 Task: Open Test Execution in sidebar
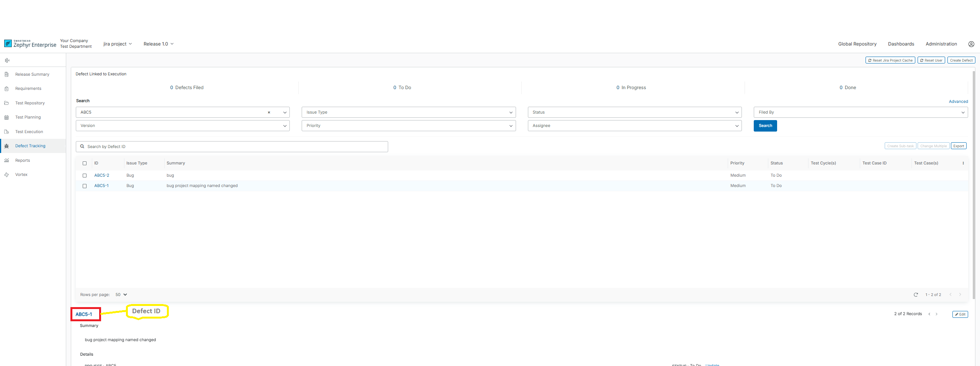click(x=29, y=132)
